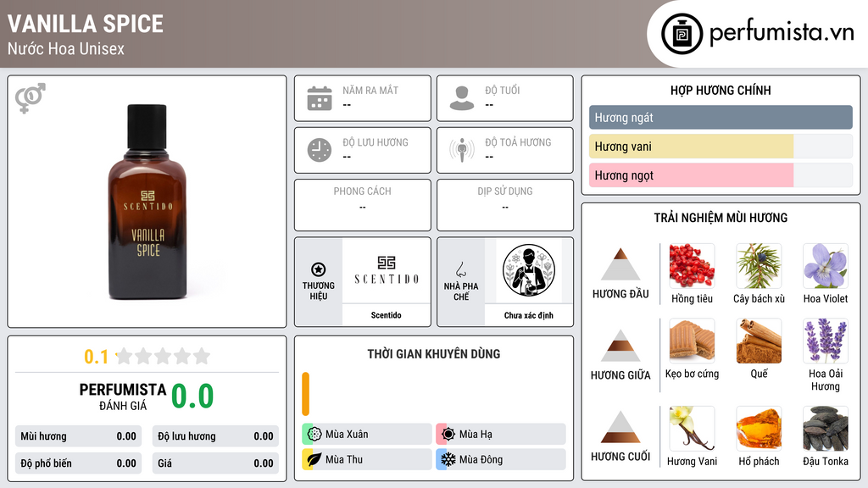The width and height of the screenshot is (868, 488).
Task: Click the Giá score field
Action: coord(215,463)
